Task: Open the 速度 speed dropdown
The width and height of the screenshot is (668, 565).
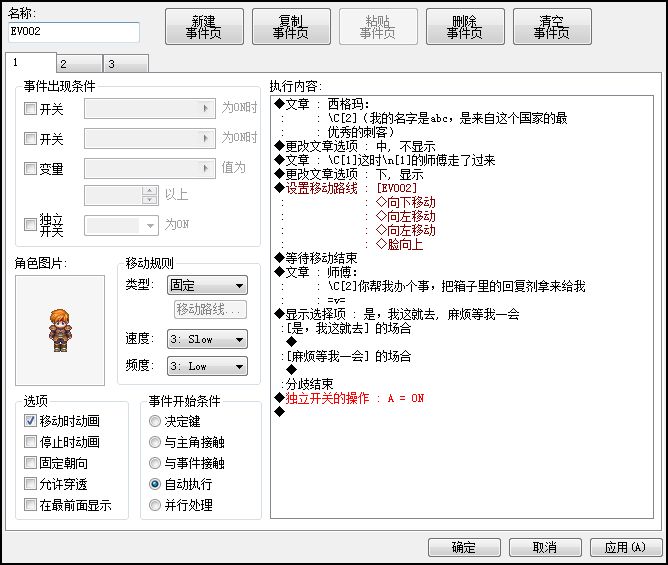Action: point(207,340)
